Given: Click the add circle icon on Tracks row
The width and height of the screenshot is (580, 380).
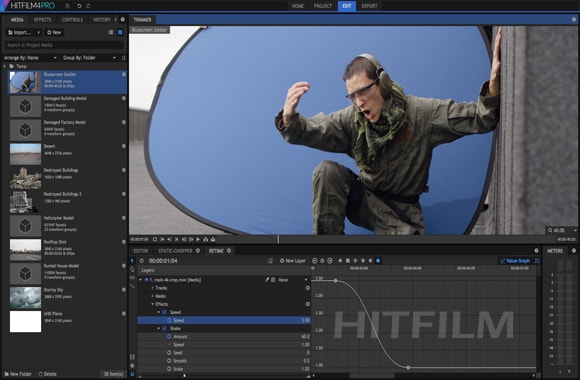Looking at the screenshot, I should tap(307, 288).
